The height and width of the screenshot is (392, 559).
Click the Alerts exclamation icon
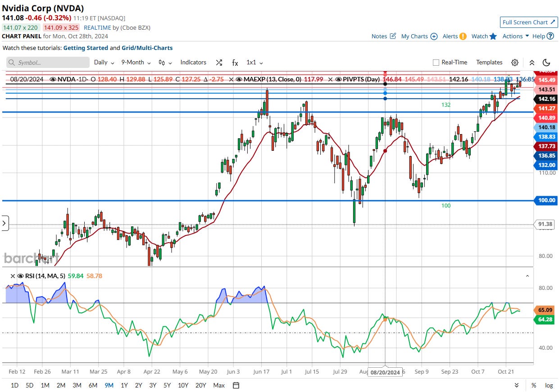(463, 36)
